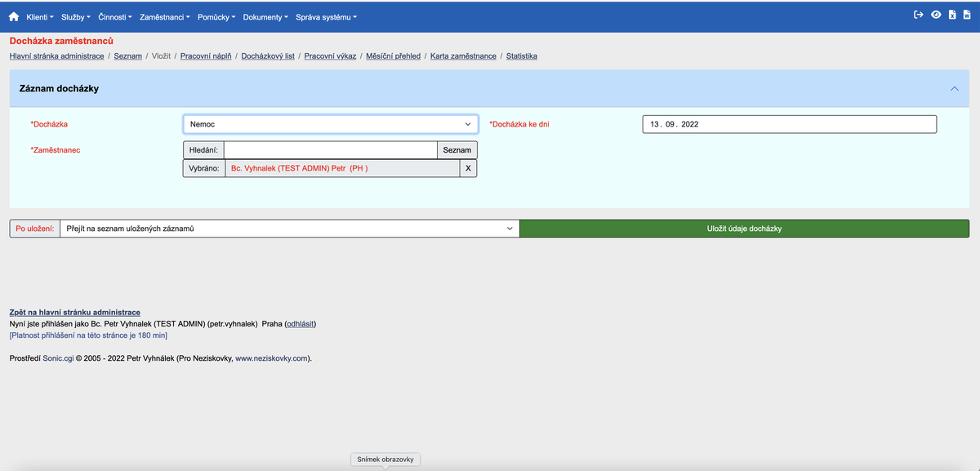
Task: Click the Seznam button beside search
Action: pos(457,150)
